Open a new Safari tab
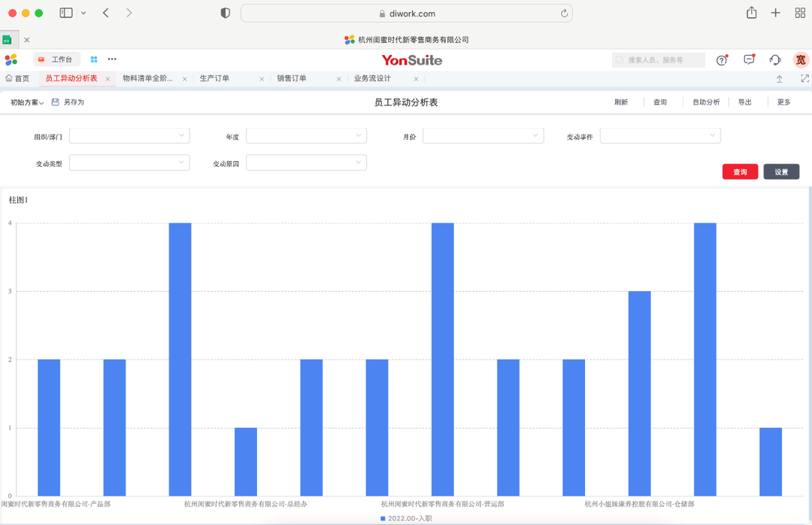This screenshot has height=525, width=812. point(775,13)
